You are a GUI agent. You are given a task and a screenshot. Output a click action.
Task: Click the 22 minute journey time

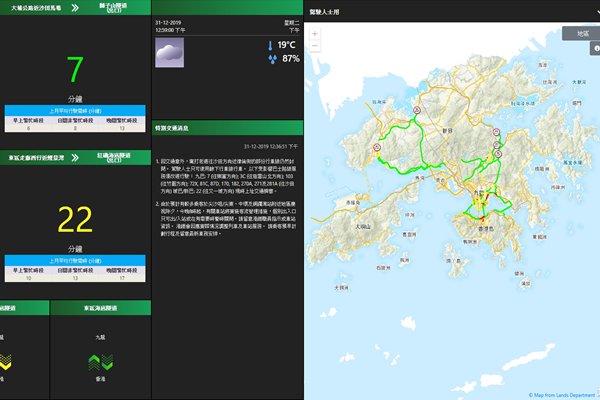[x=75, y=219]
